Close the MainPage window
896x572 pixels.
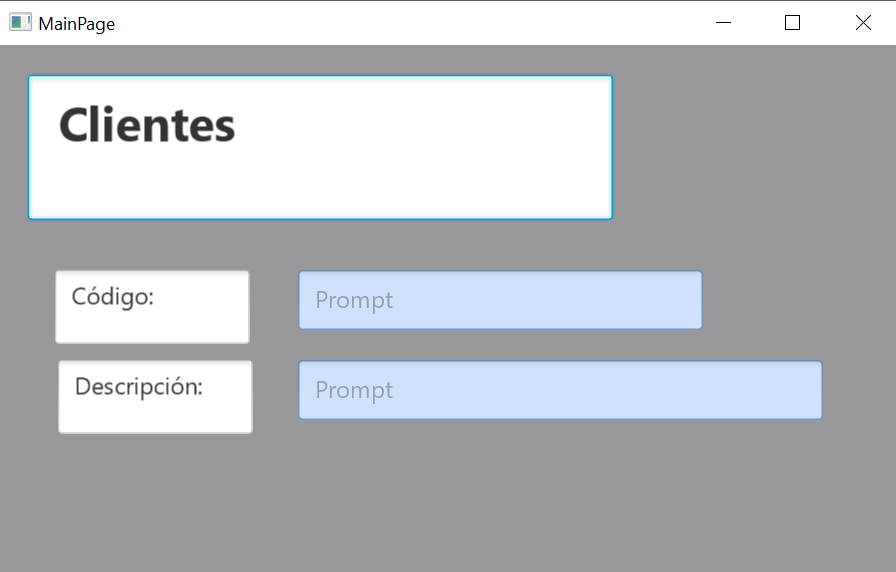tap(863, 22)
